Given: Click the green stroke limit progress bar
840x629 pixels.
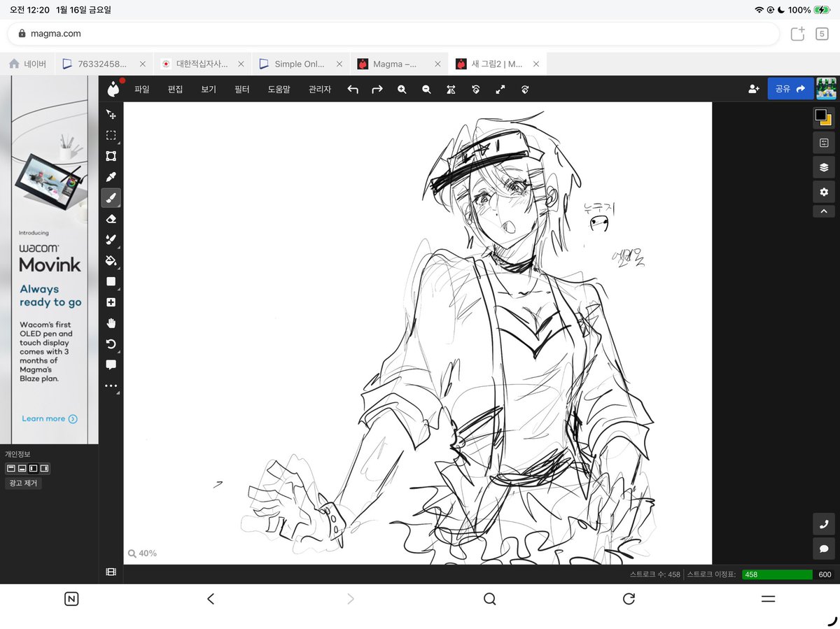Looking at the screenshot, I should [x=777, y=574].
